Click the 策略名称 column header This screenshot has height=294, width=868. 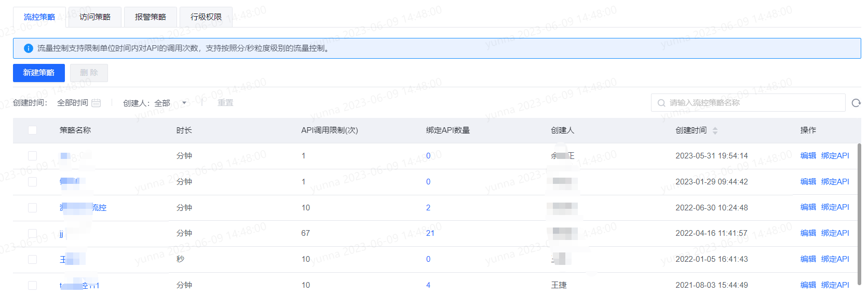pos(75,130)
